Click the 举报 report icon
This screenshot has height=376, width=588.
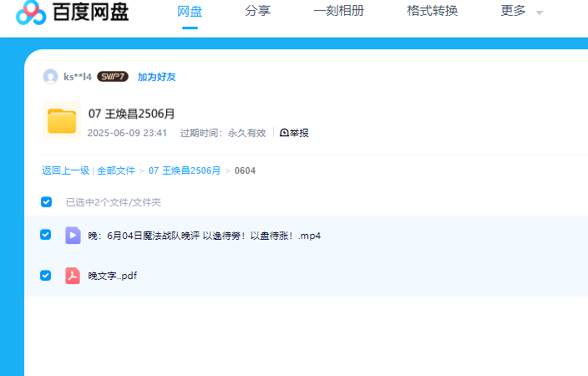pos(284,133)
